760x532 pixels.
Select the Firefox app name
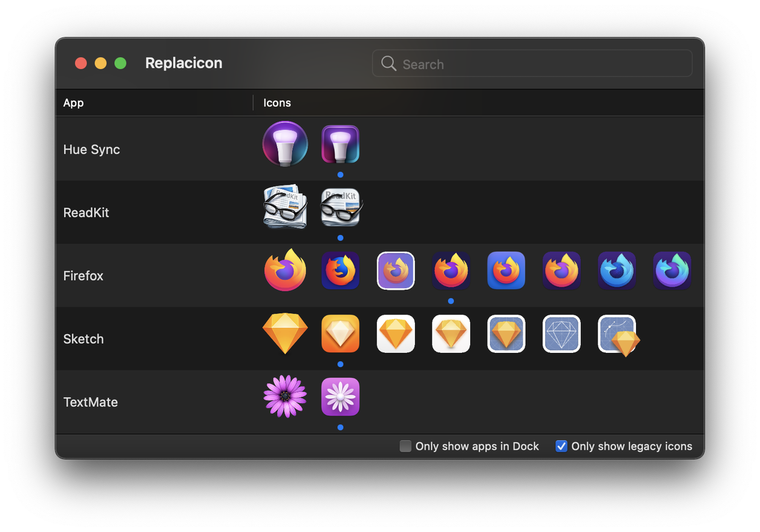[x=83, y=275]
